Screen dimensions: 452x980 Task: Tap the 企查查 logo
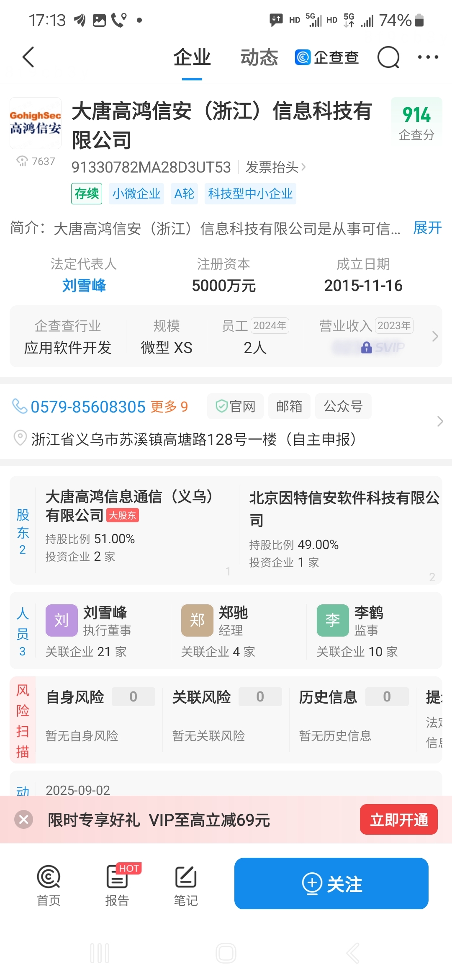click(x=327, y=57)
